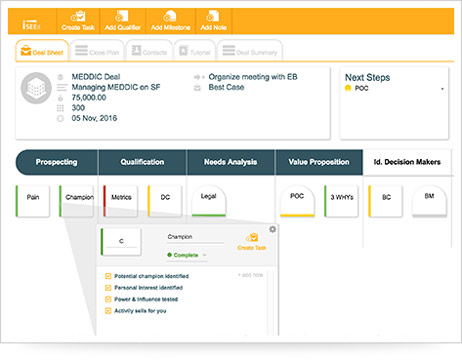462x360 pixels.
Task: Click the Add Note toolbar icon
Action: tap(213, 21)
